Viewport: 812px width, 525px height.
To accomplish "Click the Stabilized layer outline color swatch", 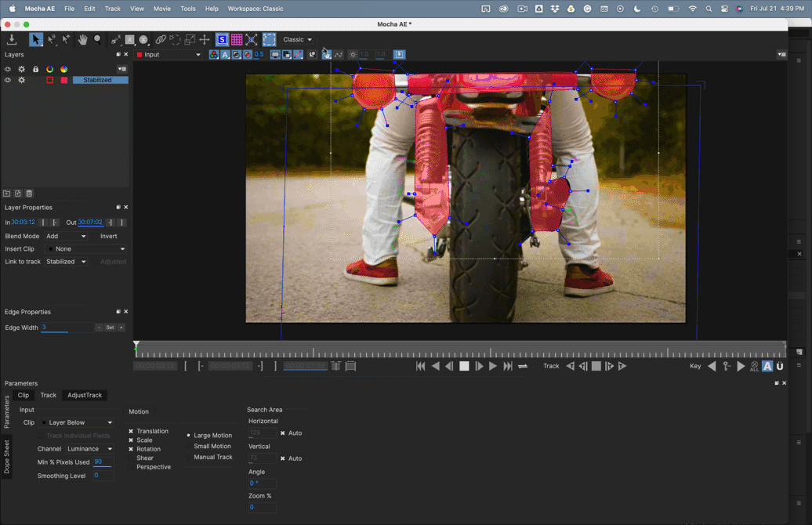I will [x=49, y=80].
